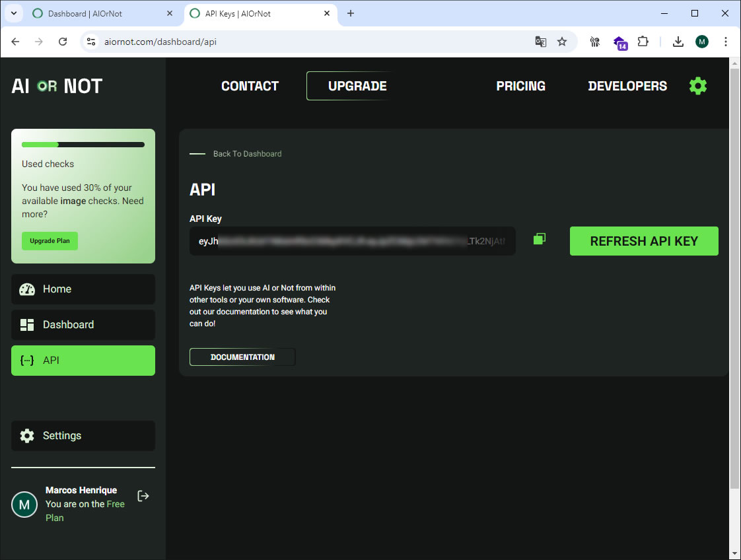Click the API Key text field

tap(353, 241)
